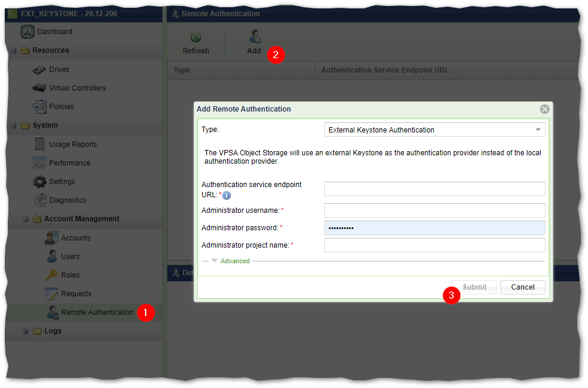This screenshot has width=588, height=388.
Task: Click the Resources folder icon
Action: (x=25, y=50)
